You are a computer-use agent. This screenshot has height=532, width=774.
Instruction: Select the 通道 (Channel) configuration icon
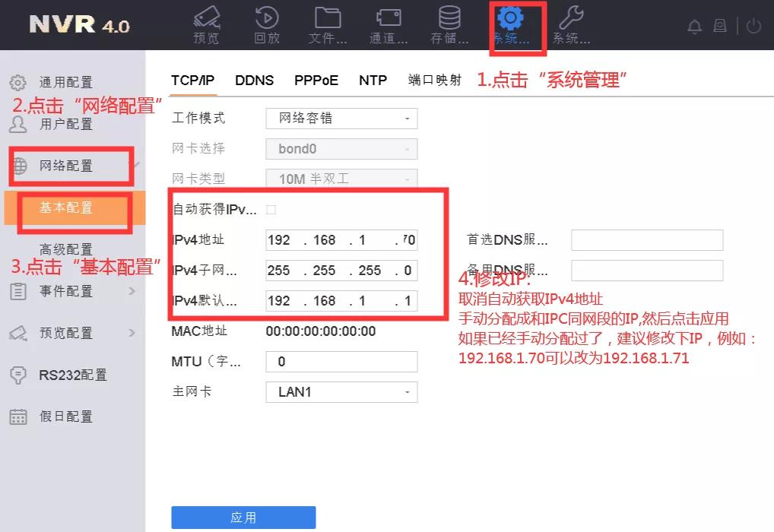pos(388,24)
